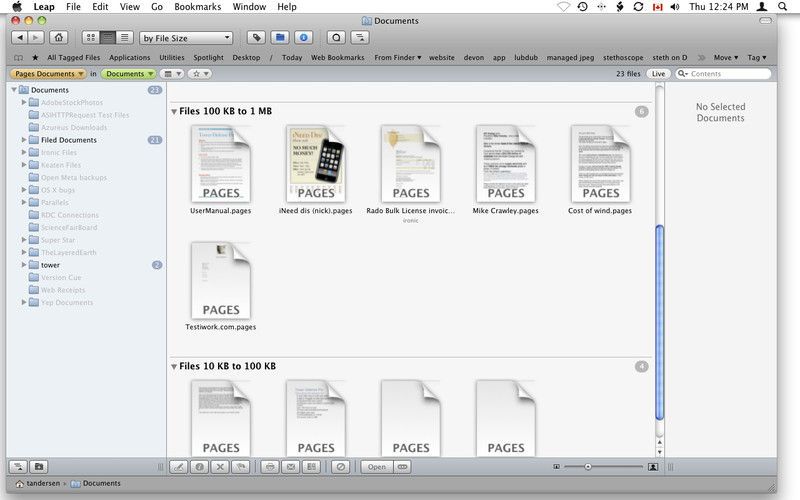Screen dimensions: 800x500
Task: Click the toolbar icon right of the loupe
Action: pyautogui.click(x=360, y=38)
